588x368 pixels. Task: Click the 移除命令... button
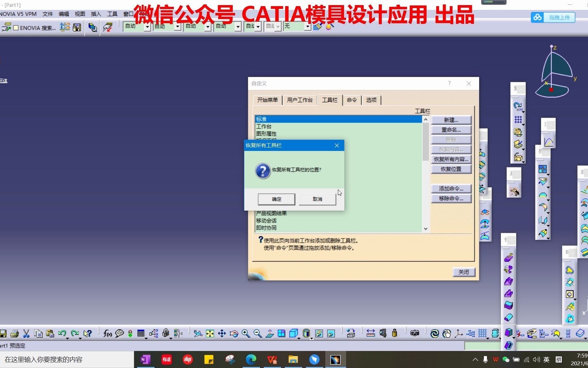tap(451, 198)
